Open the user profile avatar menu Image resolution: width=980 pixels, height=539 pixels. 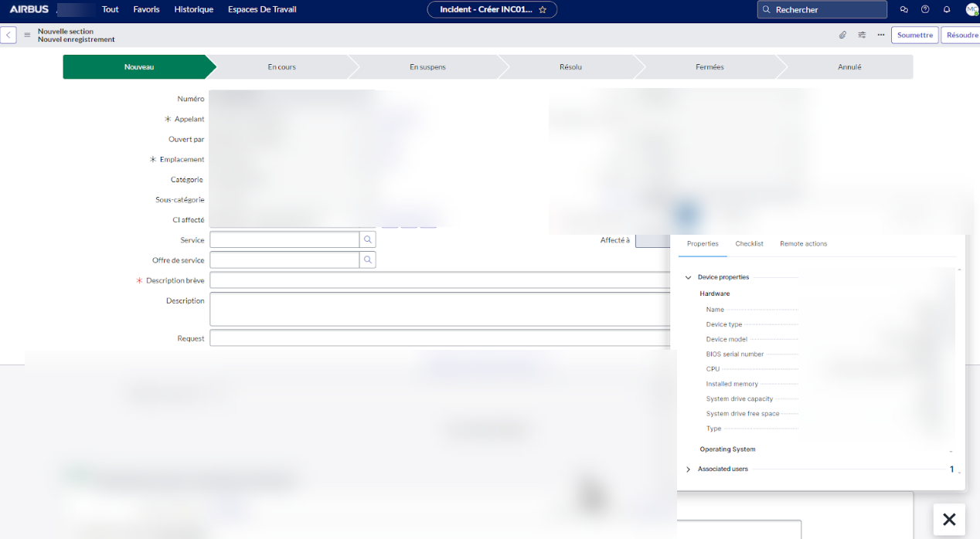pyautogui.click(x=971, y=10)
